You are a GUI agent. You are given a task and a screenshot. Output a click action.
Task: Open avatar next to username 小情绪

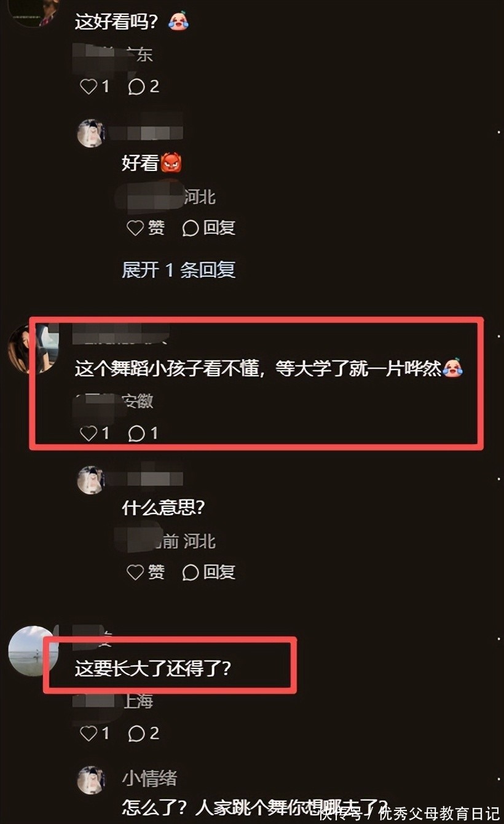pyautogui.click(x=91, y=780)
